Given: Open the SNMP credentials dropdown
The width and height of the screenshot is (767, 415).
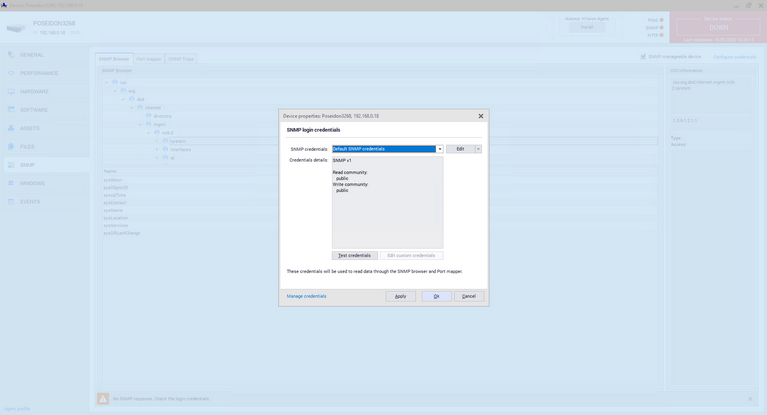Looking at the screenshot, I should [439, 149].
